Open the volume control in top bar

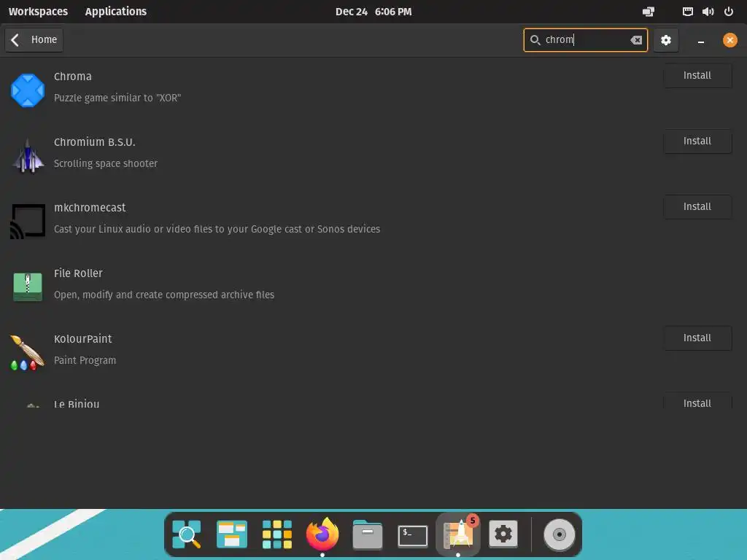click(708, 12)
